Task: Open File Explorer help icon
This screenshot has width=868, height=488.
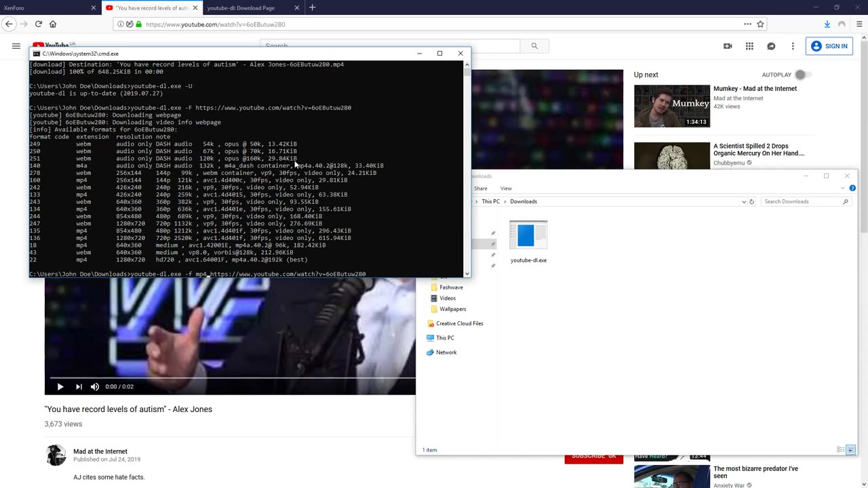Action: click(x=852, y=188)
